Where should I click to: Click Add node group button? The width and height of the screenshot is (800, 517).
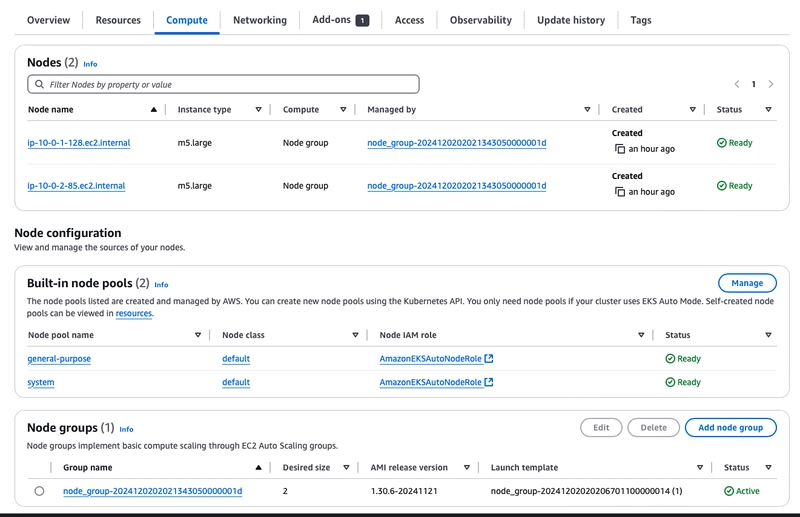730,428
